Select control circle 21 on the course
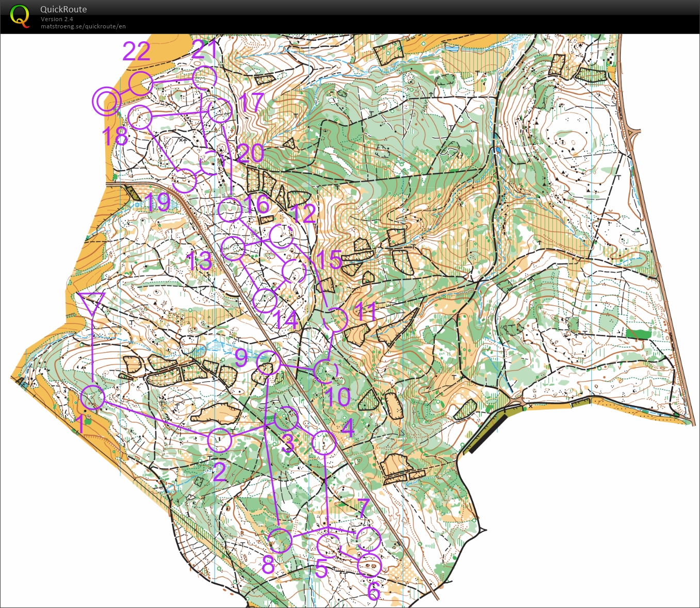Image resolution: width=700 pixels, height=608 pixels. click(204, 79)
